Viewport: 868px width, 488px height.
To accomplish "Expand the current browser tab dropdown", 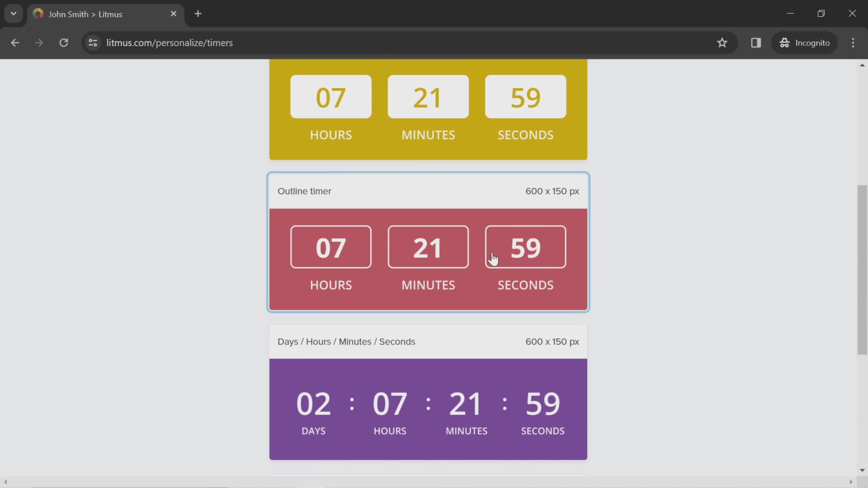I will [x=13, y=13].
